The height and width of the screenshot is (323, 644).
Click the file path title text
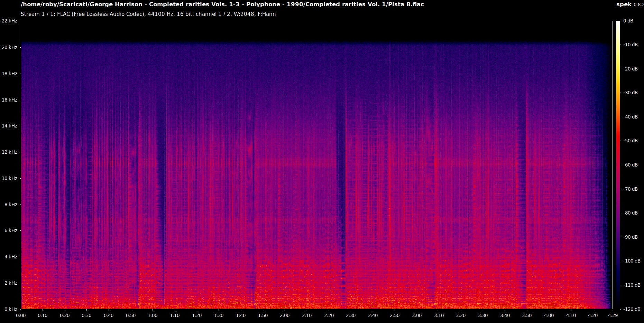222,4
